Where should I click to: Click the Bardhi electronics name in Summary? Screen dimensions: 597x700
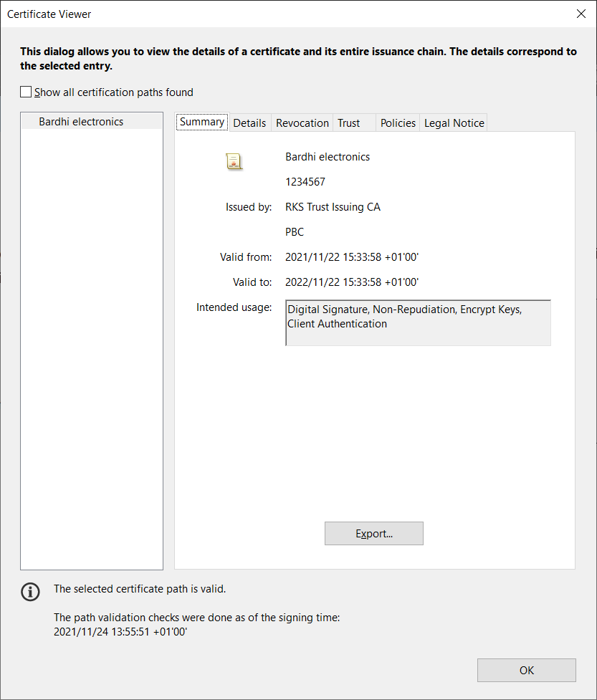[x=328, y=157]
